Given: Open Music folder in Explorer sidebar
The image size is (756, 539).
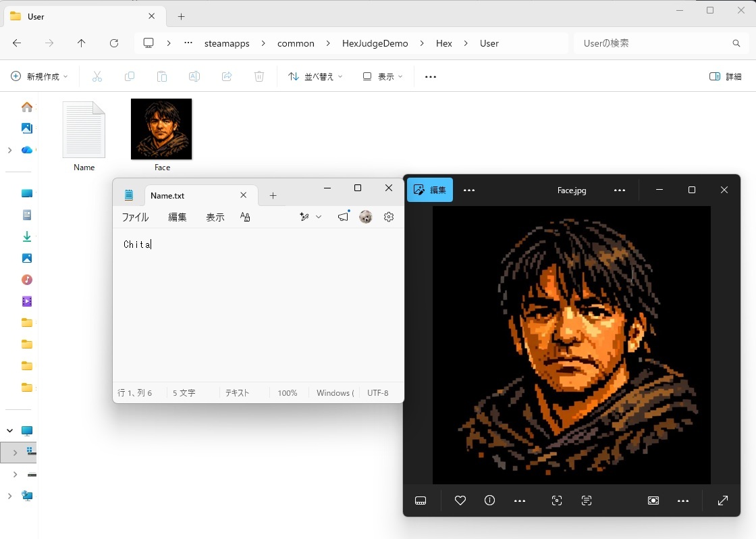Looking at the screenshot, I should (x=27, y=280).
